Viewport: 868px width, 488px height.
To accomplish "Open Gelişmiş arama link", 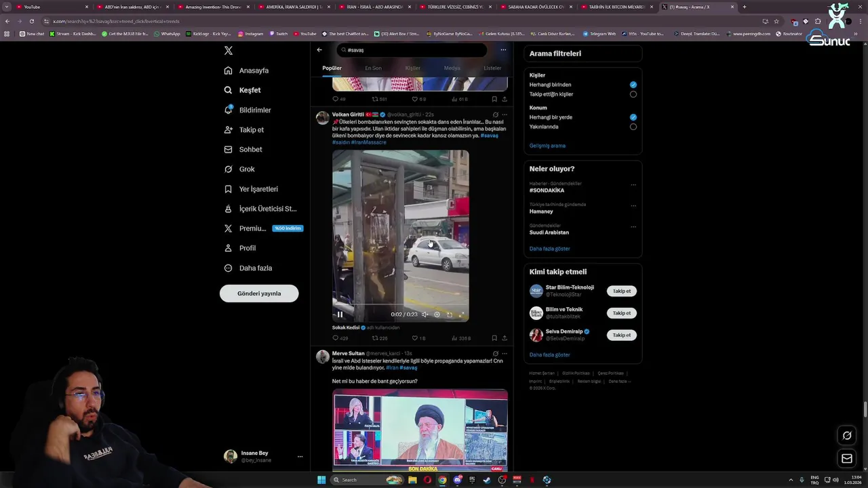I will coord(547,146).
